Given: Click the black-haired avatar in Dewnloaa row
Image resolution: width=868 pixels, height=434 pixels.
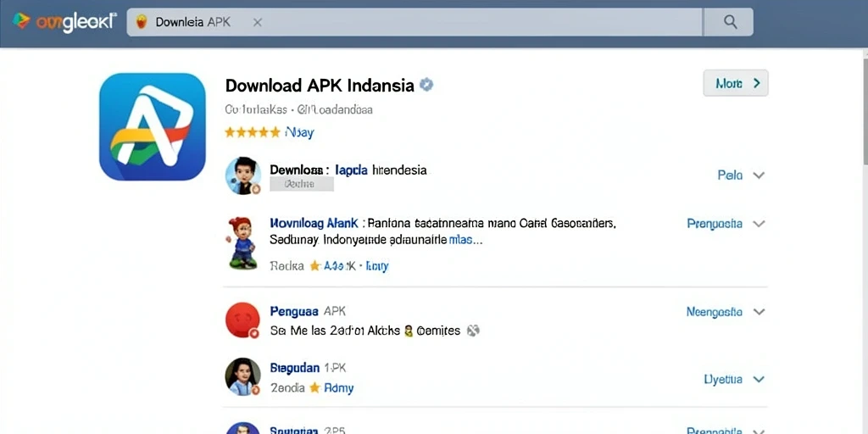Looking at the screenshot, I should point(243,175).
